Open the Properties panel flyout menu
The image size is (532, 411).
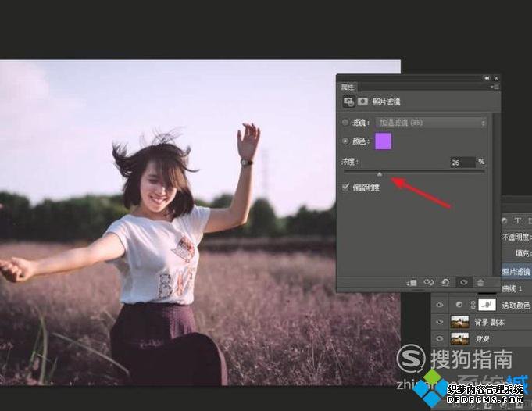[495, 87]
